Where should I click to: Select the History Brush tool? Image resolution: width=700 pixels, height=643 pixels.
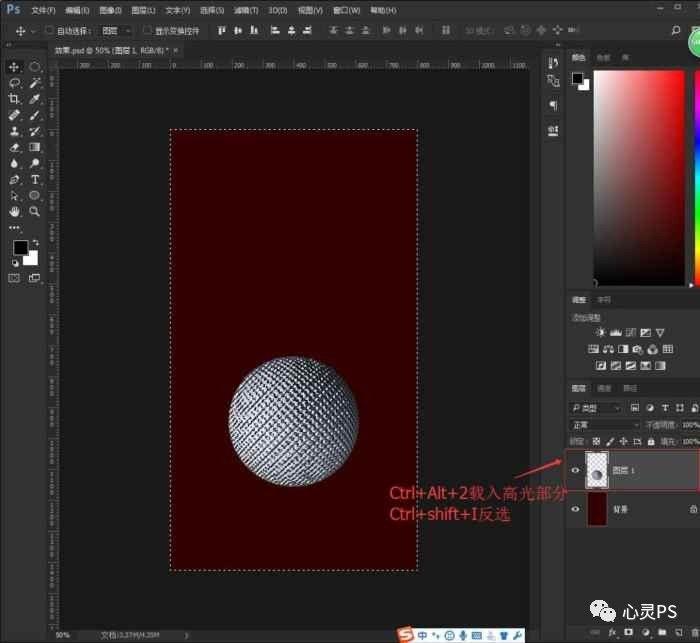[x=35, y=131]
